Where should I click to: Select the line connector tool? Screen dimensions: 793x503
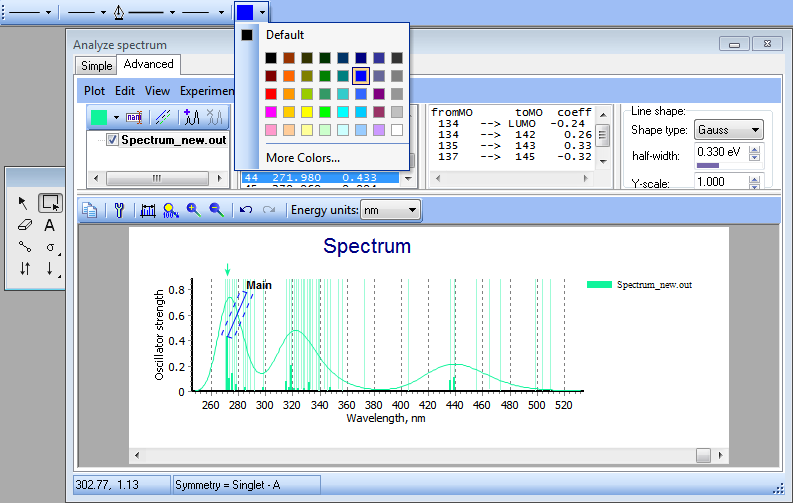(x=24, y=247)
